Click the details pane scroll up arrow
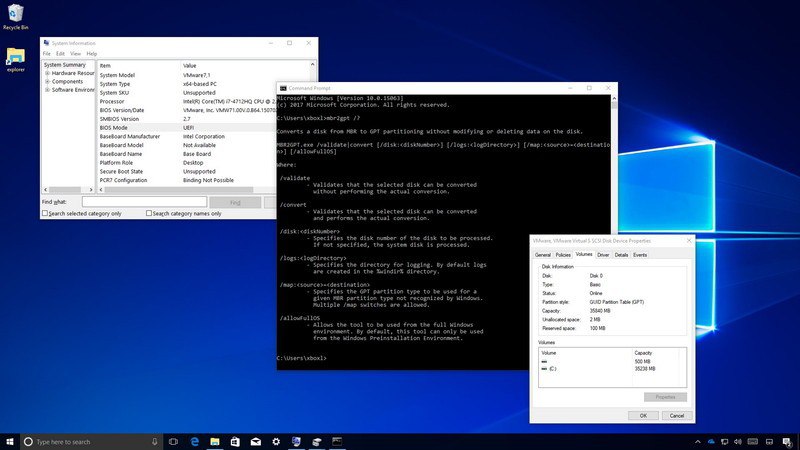Viewport: 800px width, 450px height. click(x=312, y=65)
